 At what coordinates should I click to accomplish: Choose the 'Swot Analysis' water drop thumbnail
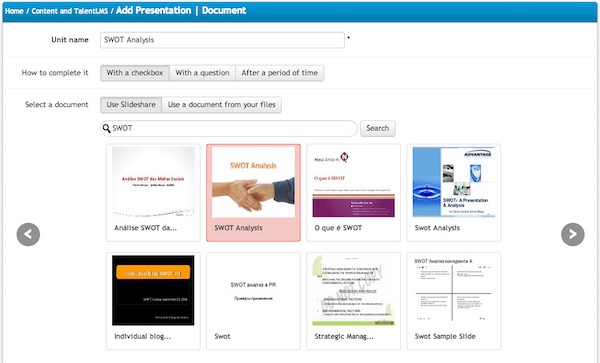(x=454, y=193)
